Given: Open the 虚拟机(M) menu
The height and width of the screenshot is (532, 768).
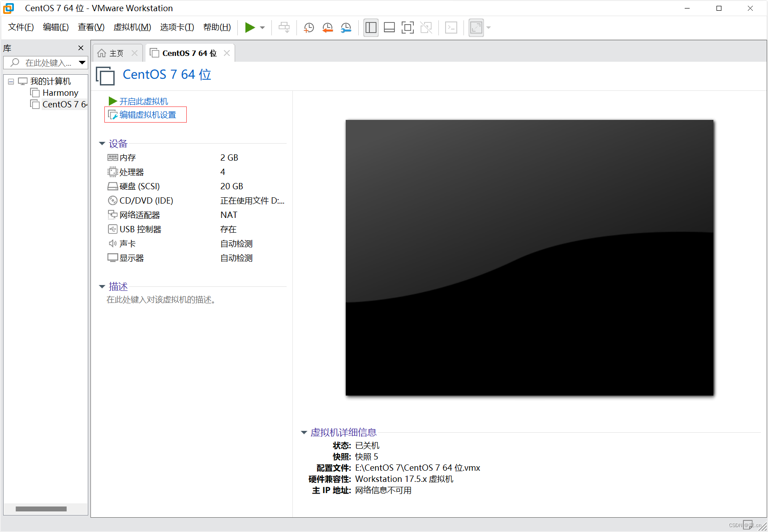Looking at the screenshot, I should [x=132, y=27].
